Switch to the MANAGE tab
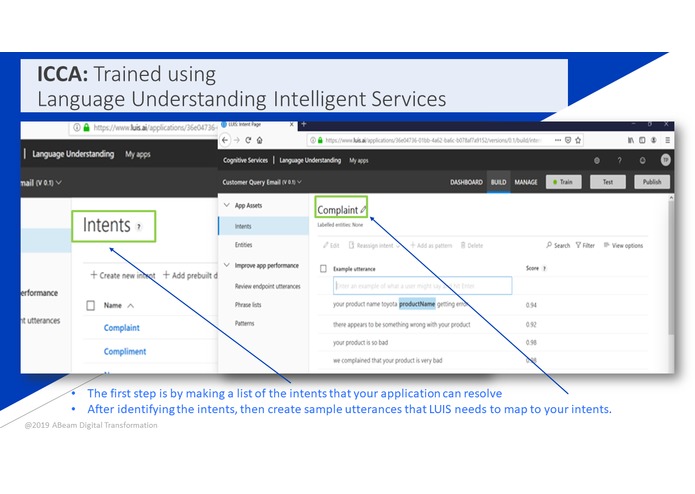 (x=526, y=182)
